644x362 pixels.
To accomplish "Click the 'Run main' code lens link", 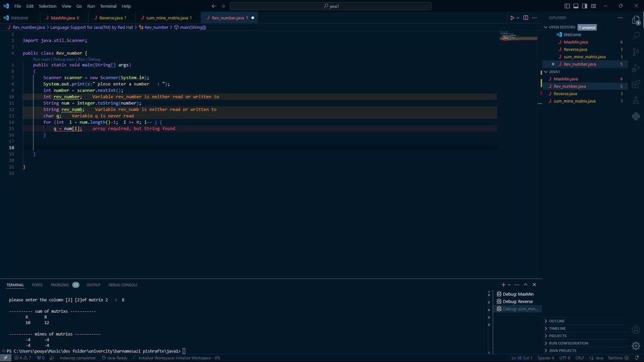I will click(x=41, y=59).
